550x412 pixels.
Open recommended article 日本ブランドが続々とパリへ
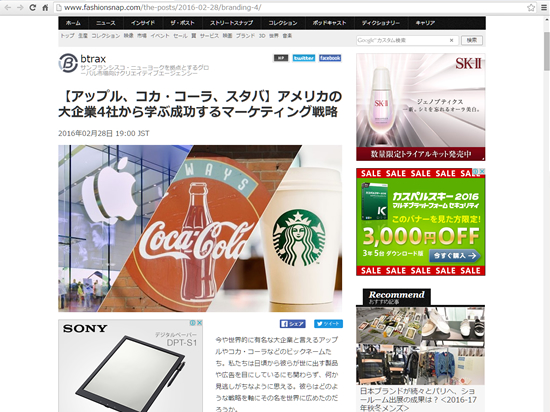pos(418,399)
